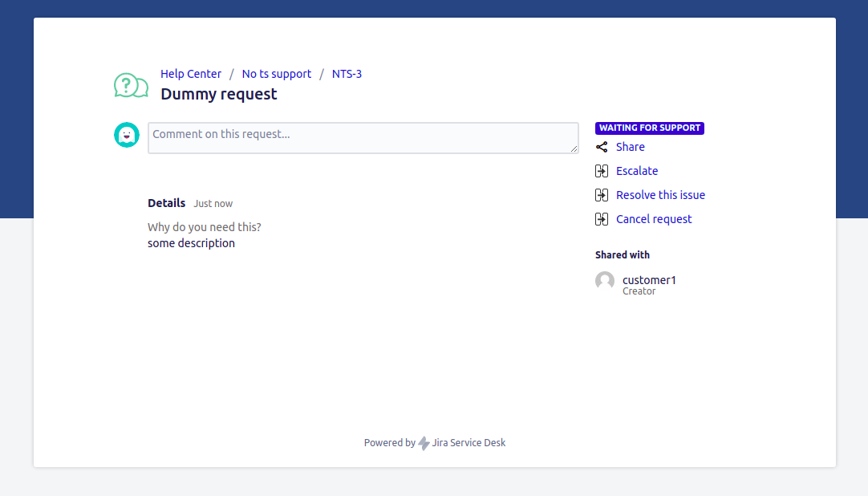Click the help center question-bubble logo
Image resolution: width=868 pixels, height=496 pixels.
pyautogui.click(x=132, y=85)
